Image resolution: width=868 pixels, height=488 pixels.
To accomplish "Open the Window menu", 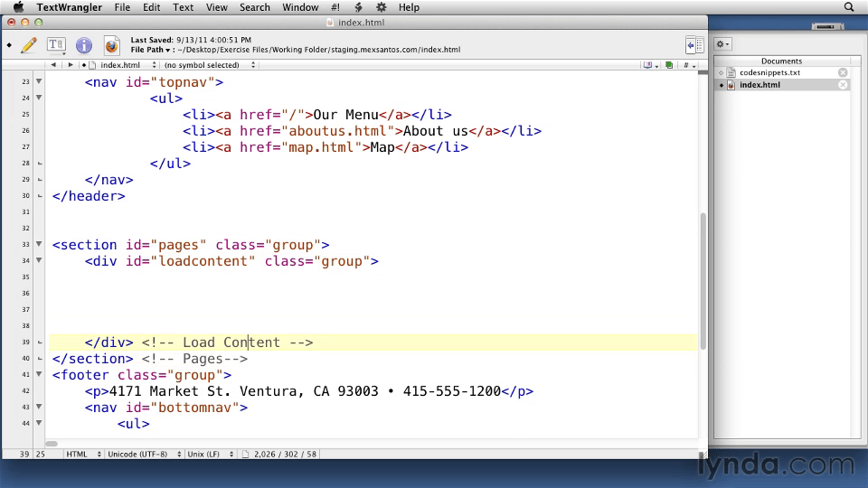I will click(x=300, y=7).
